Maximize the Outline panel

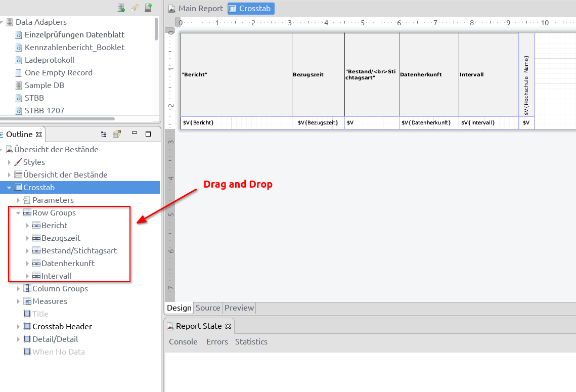[148, 134]
